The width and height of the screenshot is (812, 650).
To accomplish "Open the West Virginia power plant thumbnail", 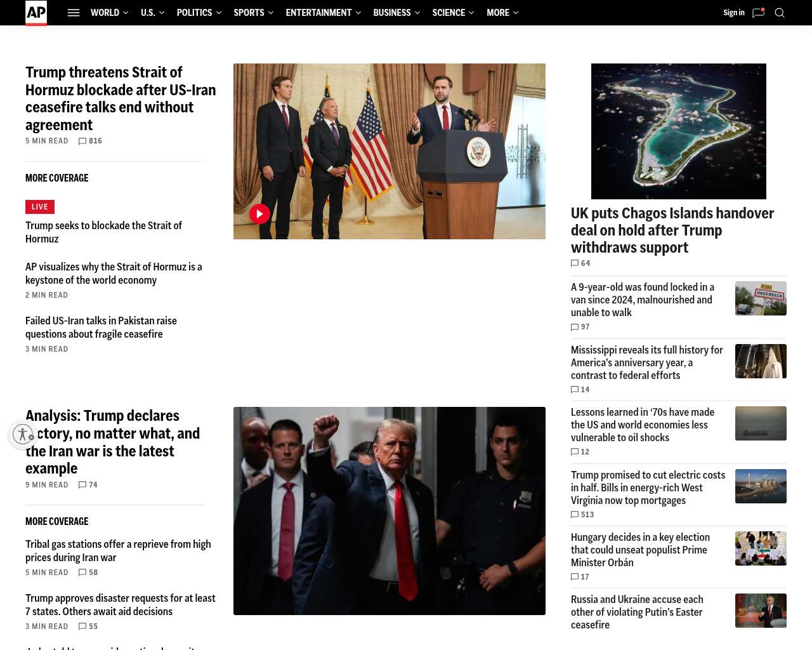I will point(761,486).
